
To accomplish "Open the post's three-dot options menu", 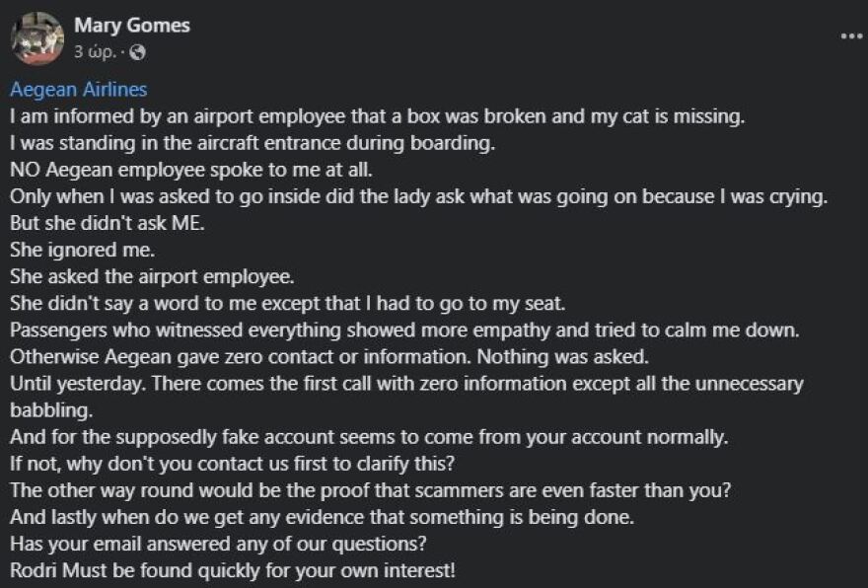I will [x=850, y=35].
